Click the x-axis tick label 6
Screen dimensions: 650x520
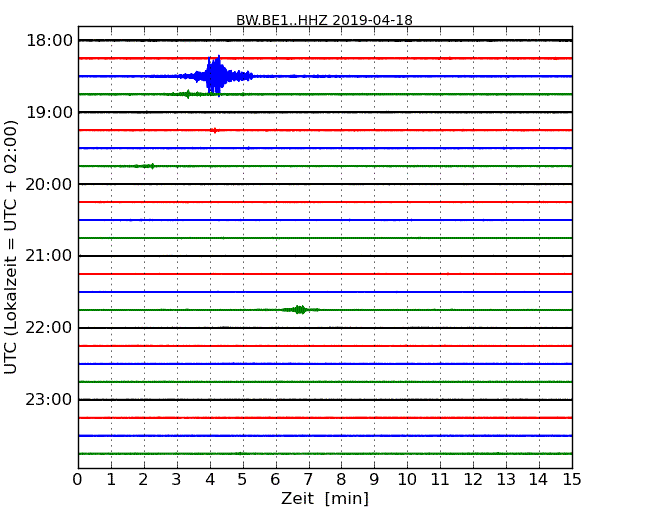tap(275, 479)
